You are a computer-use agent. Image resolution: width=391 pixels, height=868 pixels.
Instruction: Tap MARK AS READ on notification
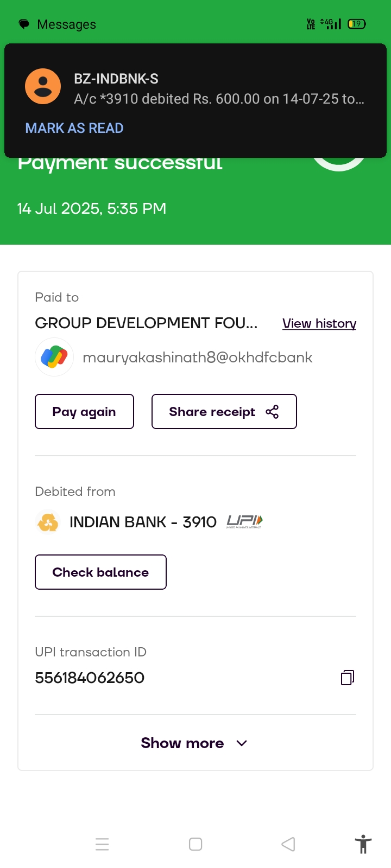[x=74, y=128]
